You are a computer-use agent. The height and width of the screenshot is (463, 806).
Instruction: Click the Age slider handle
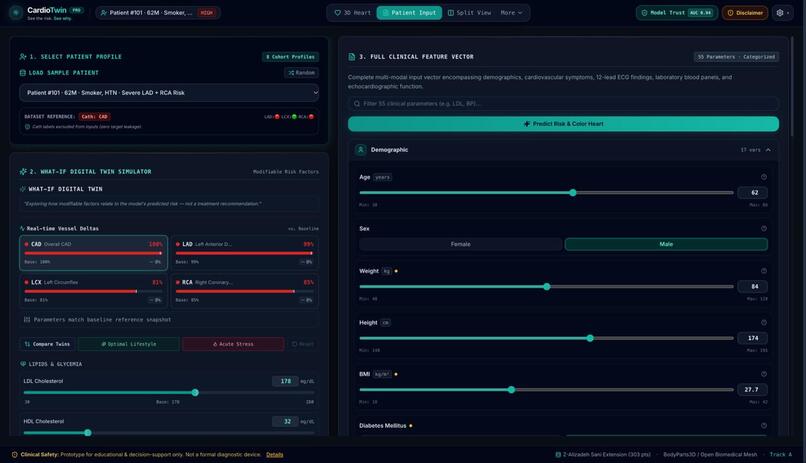pos(573,193)
